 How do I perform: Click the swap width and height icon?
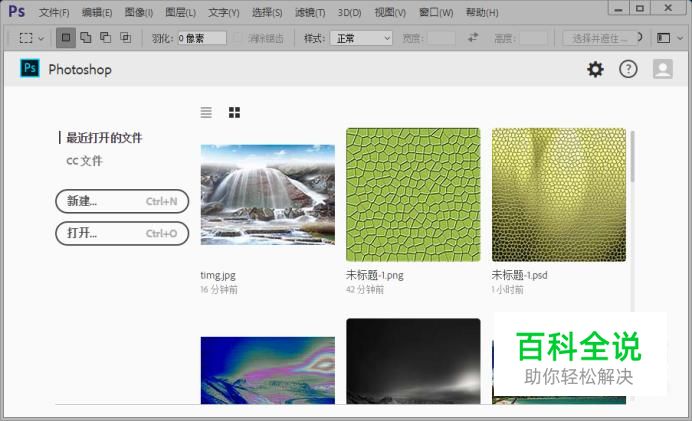click(473, 38)
